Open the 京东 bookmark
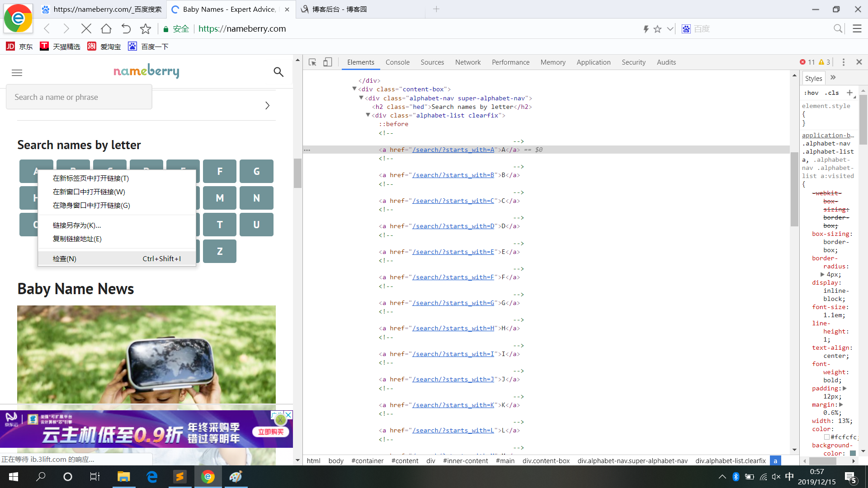This screenshot has width=868, height=488. 19,47
